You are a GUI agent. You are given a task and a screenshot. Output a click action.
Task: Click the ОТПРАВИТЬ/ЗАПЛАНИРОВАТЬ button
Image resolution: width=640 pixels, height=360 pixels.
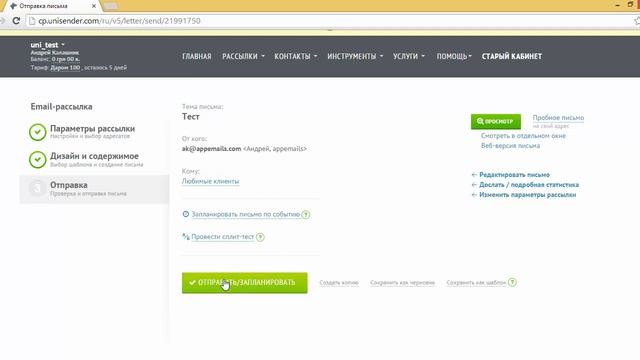click(x=244, y=283)
